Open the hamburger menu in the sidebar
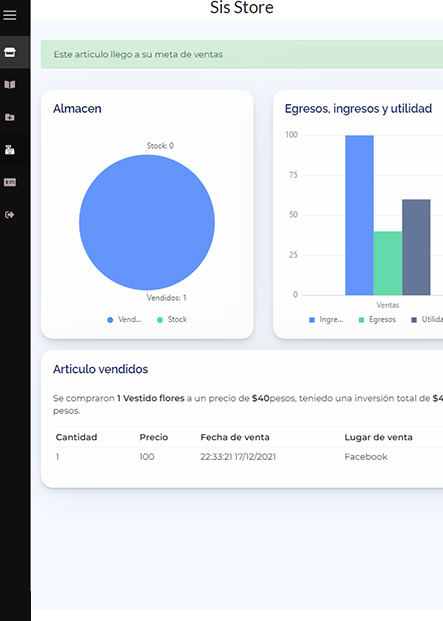 click(10, 15)
